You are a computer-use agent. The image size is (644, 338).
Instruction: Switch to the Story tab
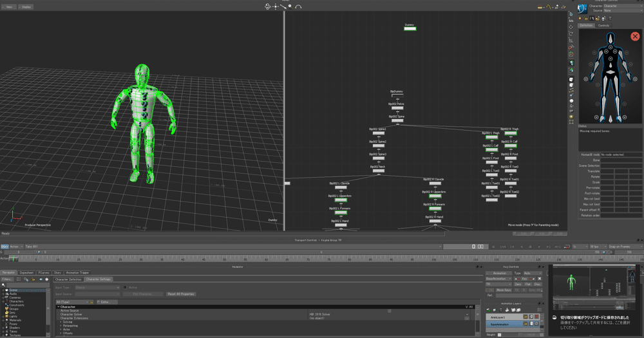point(57,273)
